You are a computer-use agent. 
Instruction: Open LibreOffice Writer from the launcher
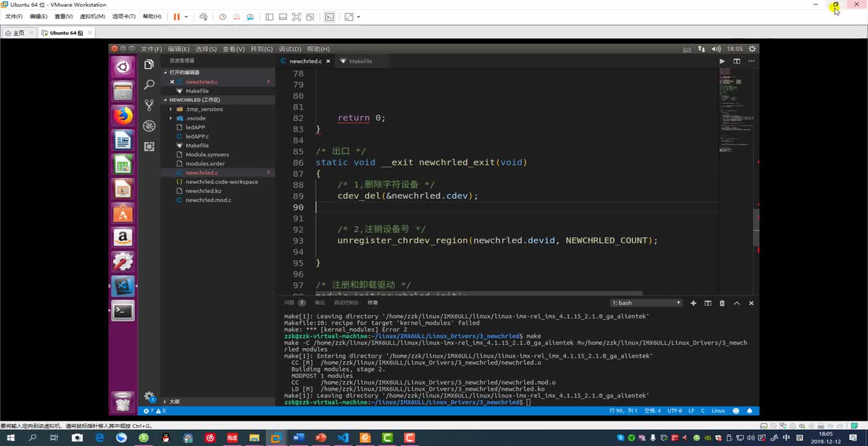123,141
